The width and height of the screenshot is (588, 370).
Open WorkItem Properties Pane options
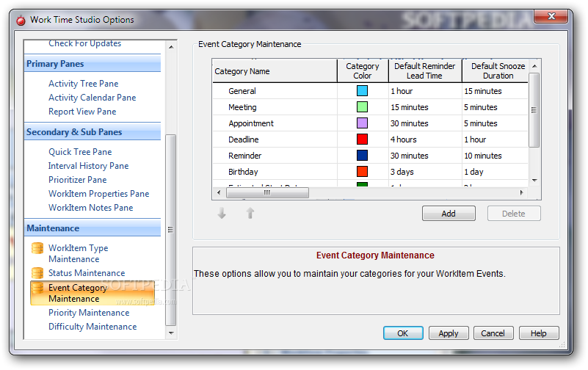click(98, 193)
